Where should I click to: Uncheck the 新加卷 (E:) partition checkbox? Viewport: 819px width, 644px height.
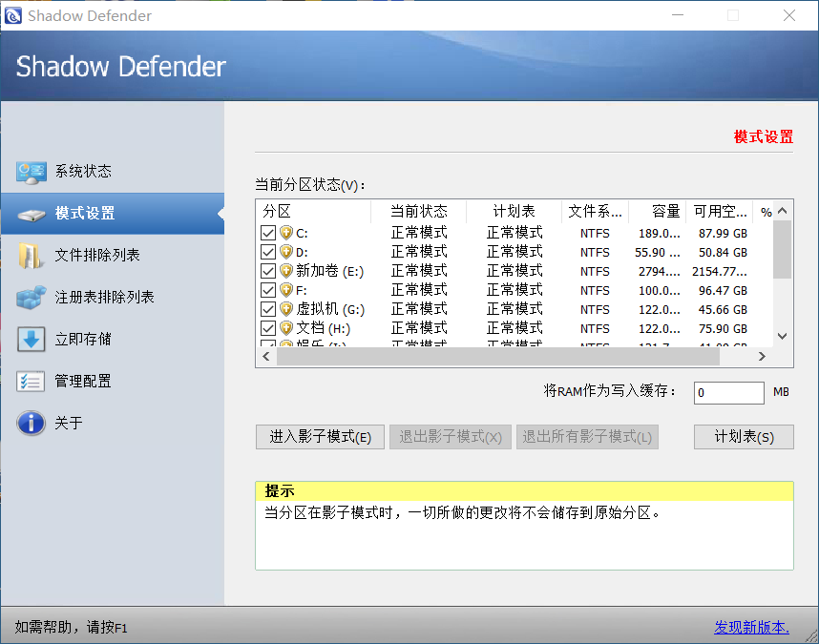[x=268, y=271]
